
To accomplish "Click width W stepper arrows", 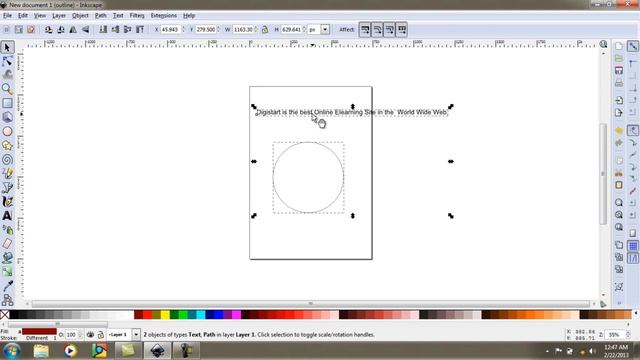I will pyautogui.click(x=256, y=29).
